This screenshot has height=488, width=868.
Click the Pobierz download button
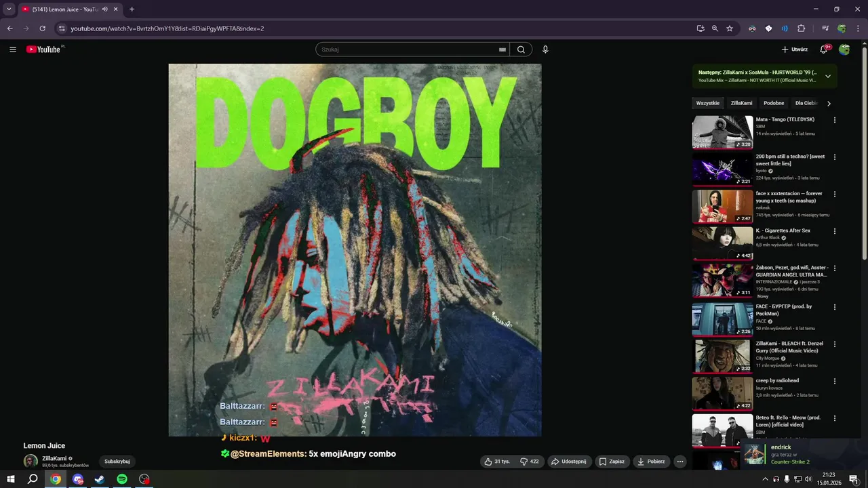650,462
